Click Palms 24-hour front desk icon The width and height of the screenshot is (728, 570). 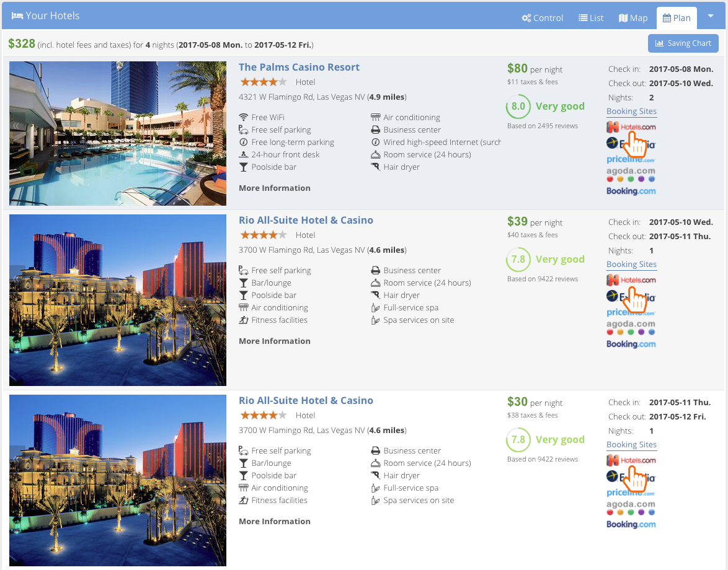pyautogui.click(x=243, y=154)
